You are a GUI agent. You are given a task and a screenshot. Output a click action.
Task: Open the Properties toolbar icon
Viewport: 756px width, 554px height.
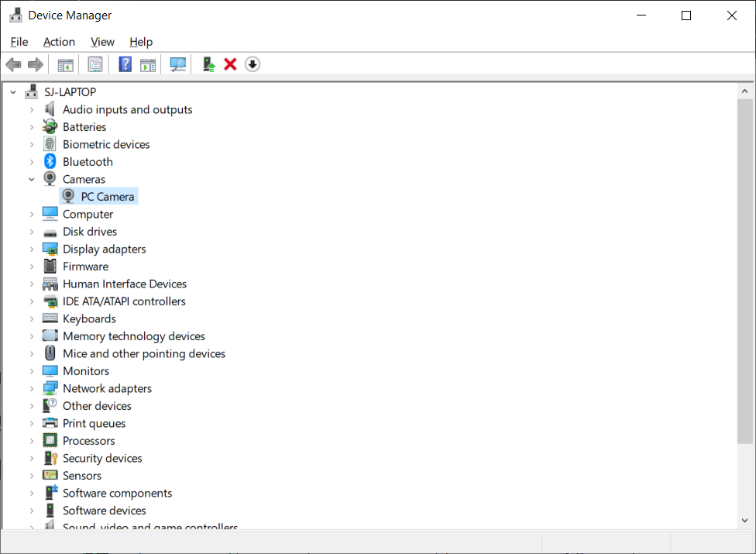[x=94, y=64]
